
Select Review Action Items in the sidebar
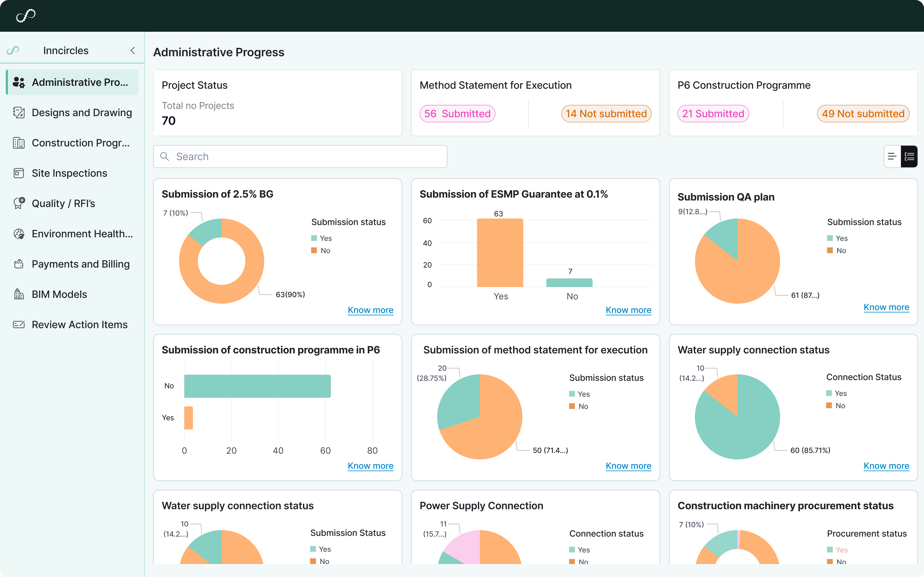point(79,324)
